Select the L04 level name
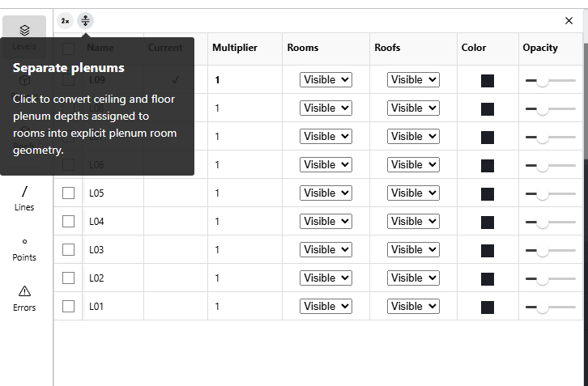 [x=96, y=222]
